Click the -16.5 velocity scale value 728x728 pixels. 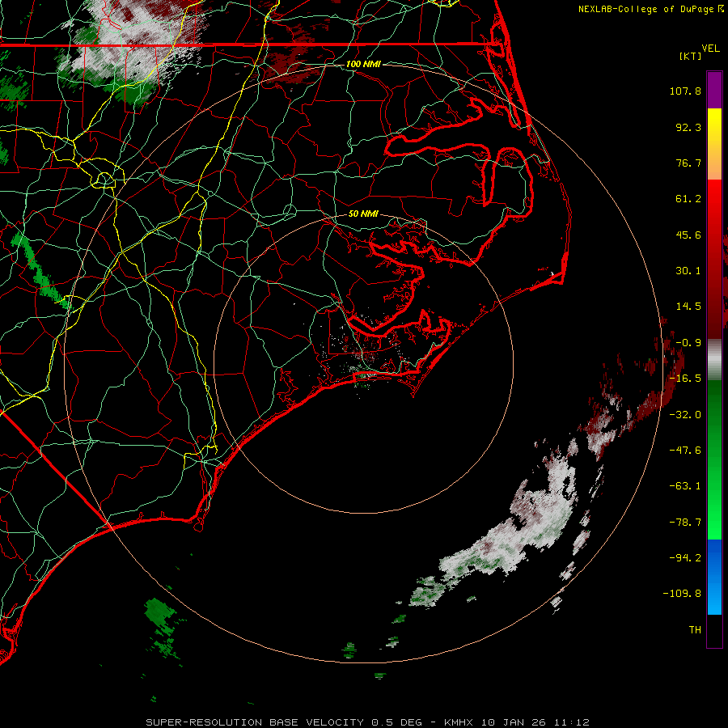click(x=685, y=379)
